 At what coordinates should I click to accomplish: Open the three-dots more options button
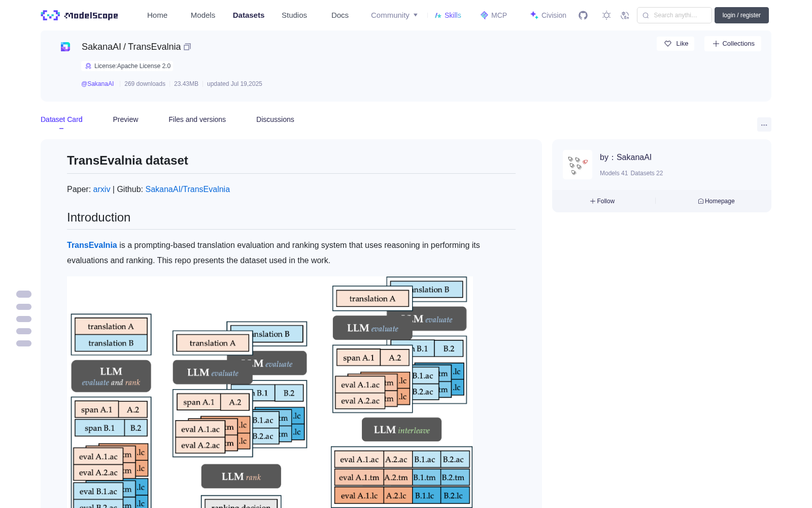tap(764, 124)
